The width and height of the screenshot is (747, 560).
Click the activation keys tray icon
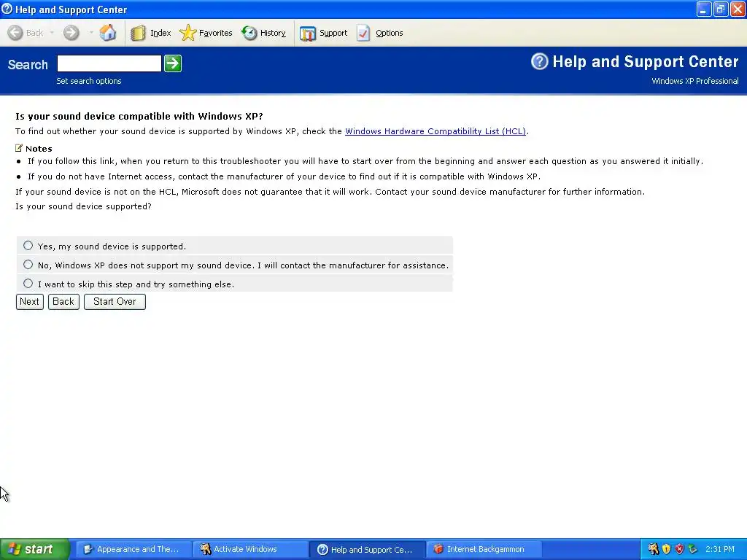[653, 549]
